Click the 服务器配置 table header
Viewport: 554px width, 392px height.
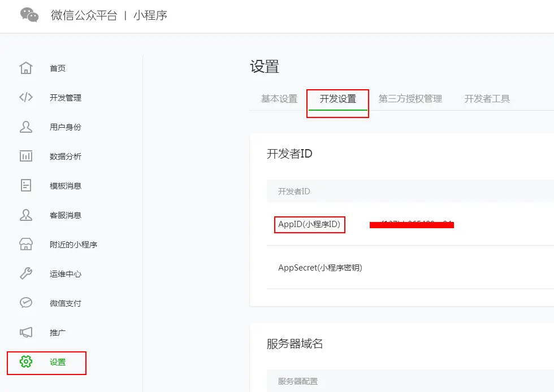pos(298,381)
